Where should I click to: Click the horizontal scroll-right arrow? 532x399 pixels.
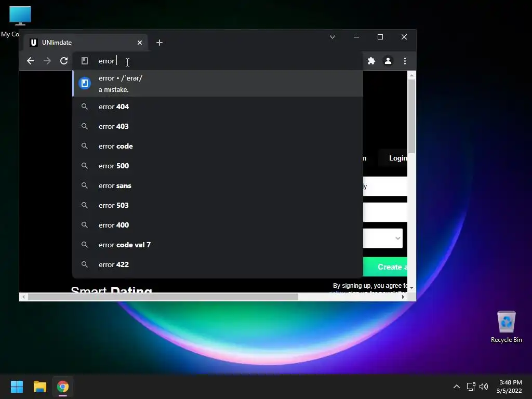[403, 297]
